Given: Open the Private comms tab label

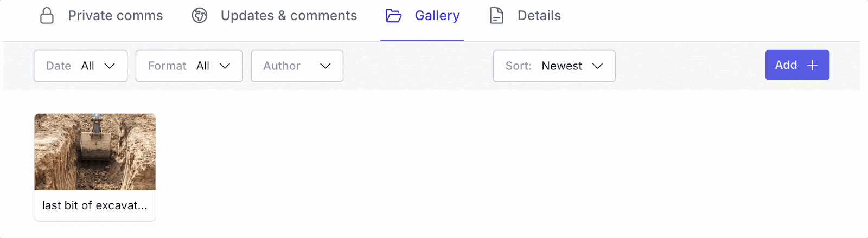Looking at the screenshot, I should point(115,16).
